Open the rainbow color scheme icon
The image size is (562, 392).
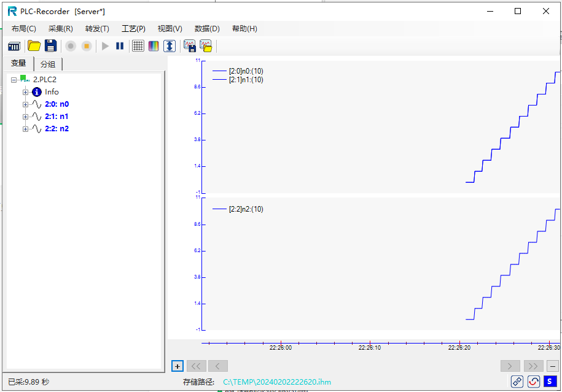pyautogui.click(x=154, y=46)
